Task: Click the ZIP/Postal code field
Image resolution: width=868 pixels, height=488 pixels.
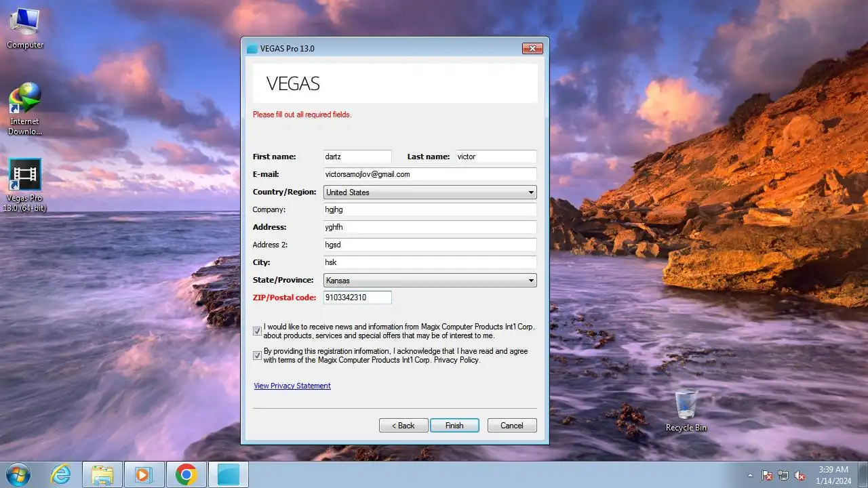Action: [357, 298]
